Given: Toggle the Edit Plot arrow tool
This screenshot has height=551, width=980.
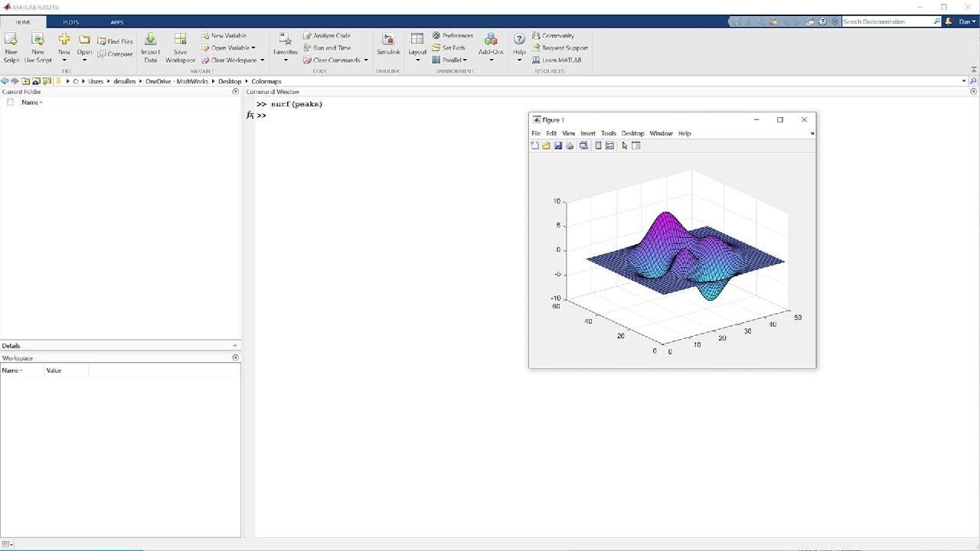Looking at the screenshot, I should tap(625, 145).
